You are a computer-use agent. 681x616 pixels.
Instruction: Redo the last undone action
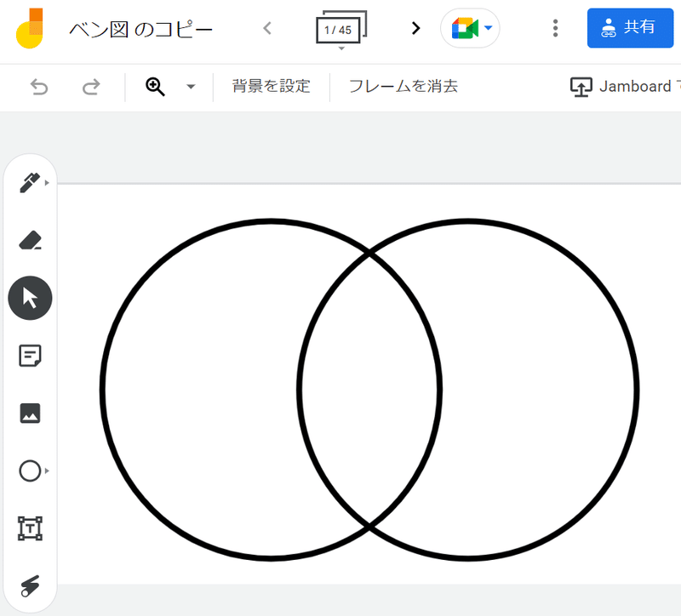[90, 87]
